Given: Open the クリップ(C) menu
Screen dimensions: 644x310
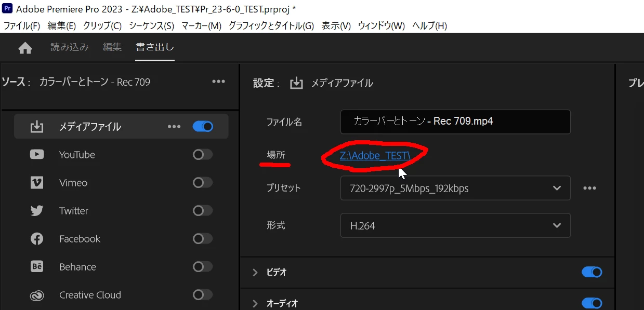Looking at the screenshot, I should click(102, 25).
